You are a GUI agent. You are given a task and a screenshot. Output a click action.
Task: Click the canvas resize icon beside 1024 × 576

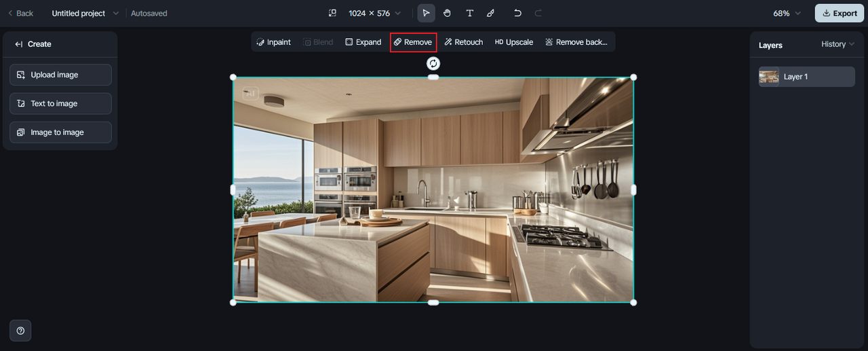(332, 13)
